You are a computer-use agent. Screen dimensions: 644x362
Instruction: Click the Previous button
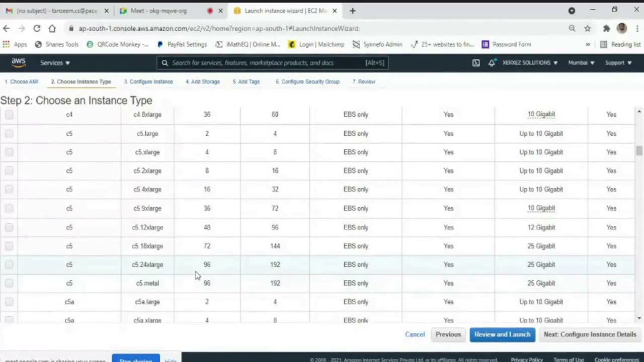pyautogui.click(x=448, y=334)
